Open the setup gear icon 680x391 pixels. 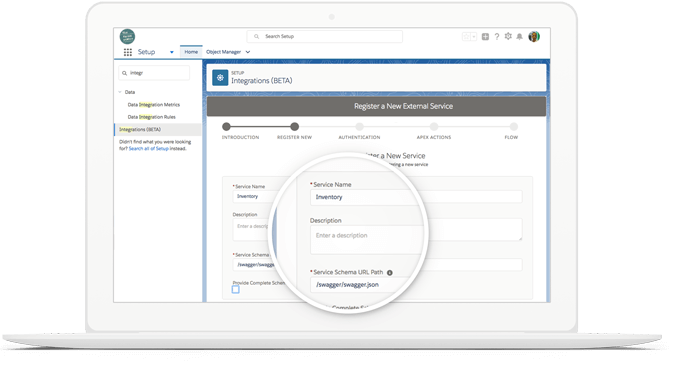508,36
